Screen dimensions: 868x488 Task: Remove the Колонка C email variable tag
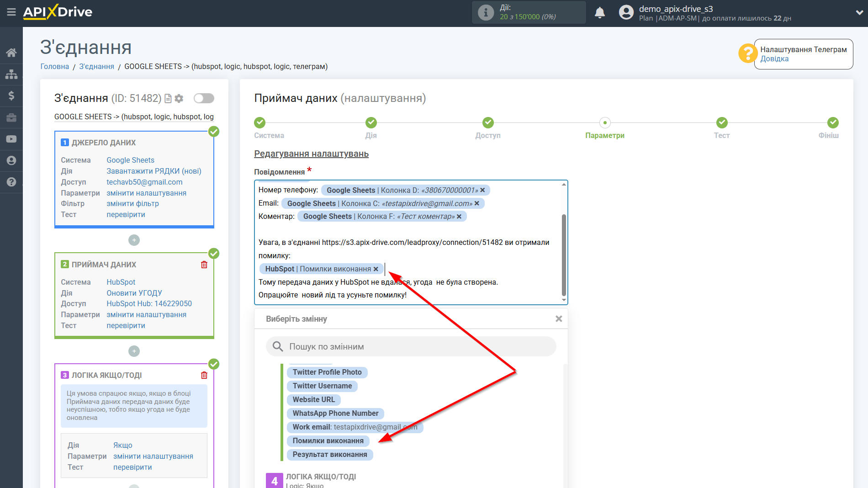coord(477,203)
